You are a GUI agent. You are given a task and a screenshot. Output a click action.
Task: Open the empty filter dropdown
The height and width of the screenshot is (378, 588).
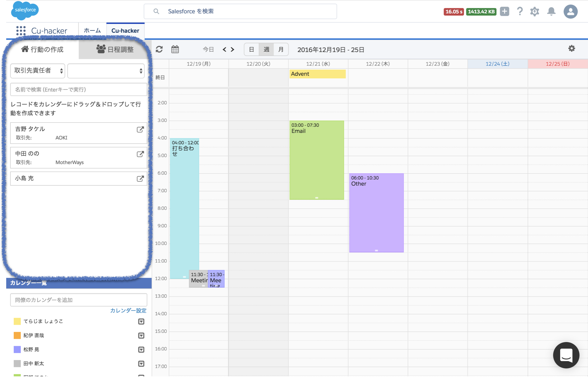[x=106, y=71]
